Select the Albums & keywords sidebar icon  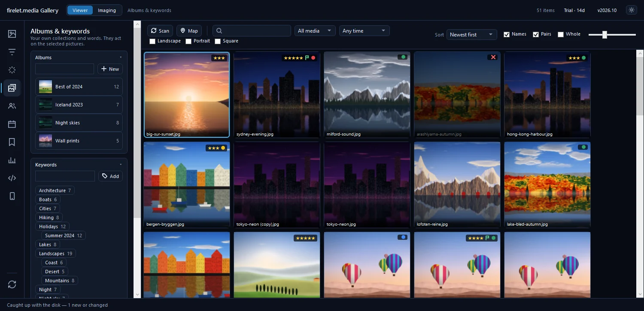pyautogui.click(x=12, y=88)
